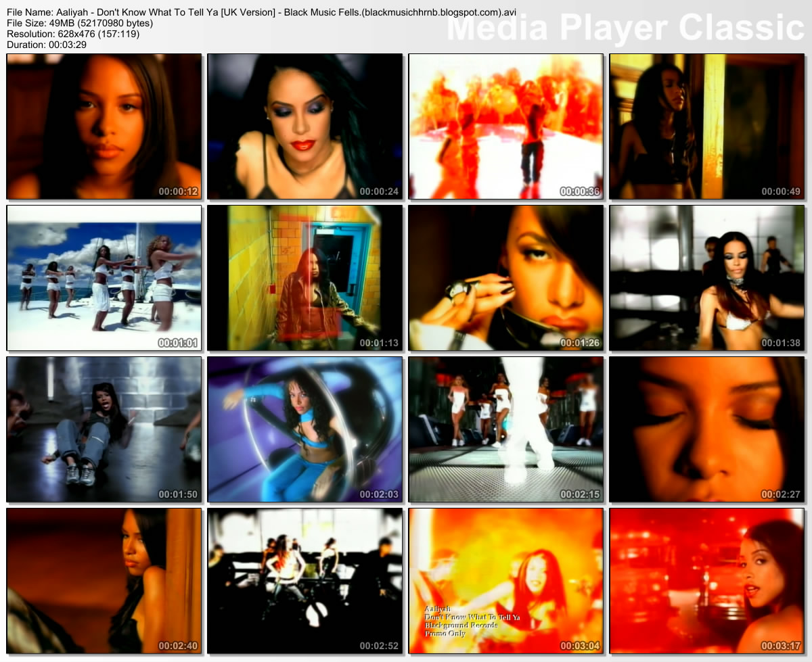Open the thumbnail stamped 00:00:36
The height and width of the screenshot is (662, 812).
tap(505, 126)
